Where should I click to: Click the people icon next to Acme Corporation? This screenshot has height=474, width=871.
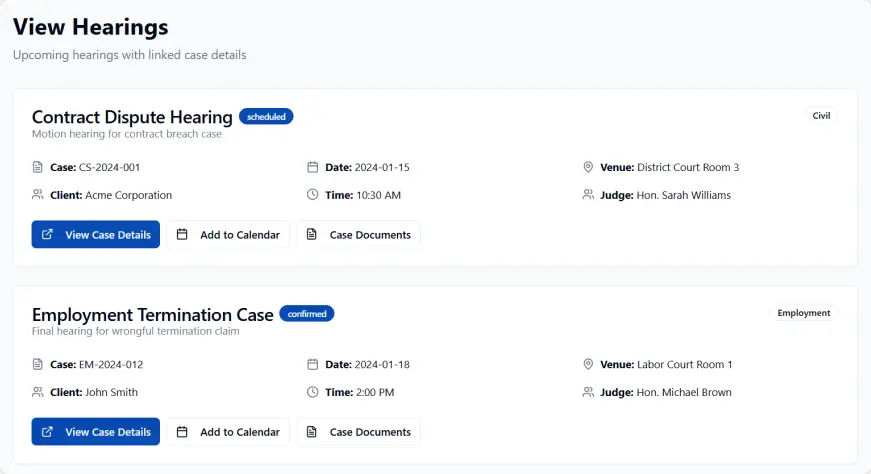(38, 195)
